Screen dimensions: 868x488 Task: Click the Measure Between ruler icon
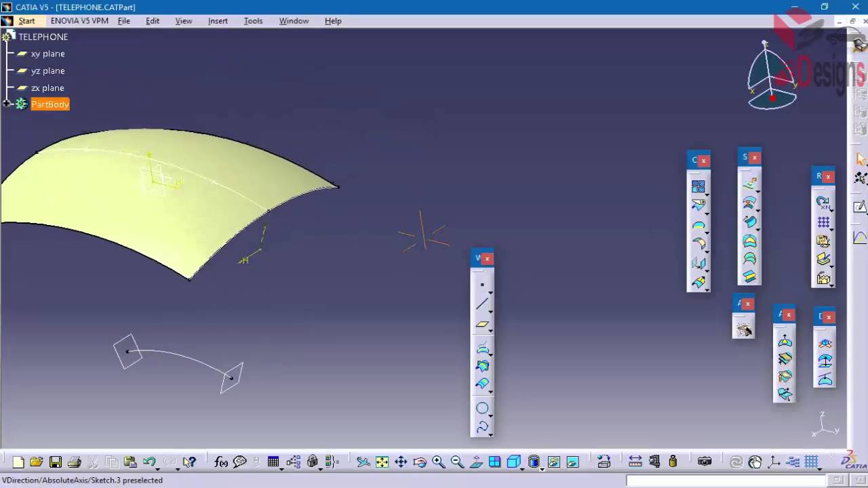pyautogui.click(x=635, y=462)
